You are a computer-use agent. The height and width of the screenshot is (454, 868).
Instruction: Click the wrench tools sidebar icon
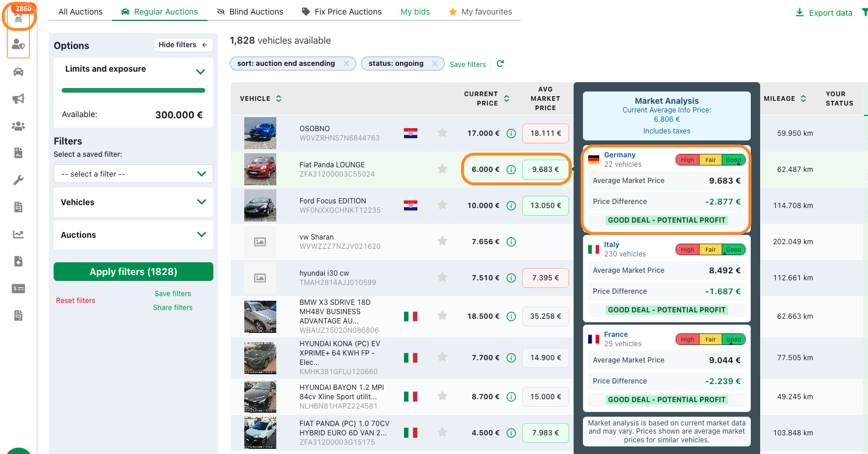(x=18, y=180)
